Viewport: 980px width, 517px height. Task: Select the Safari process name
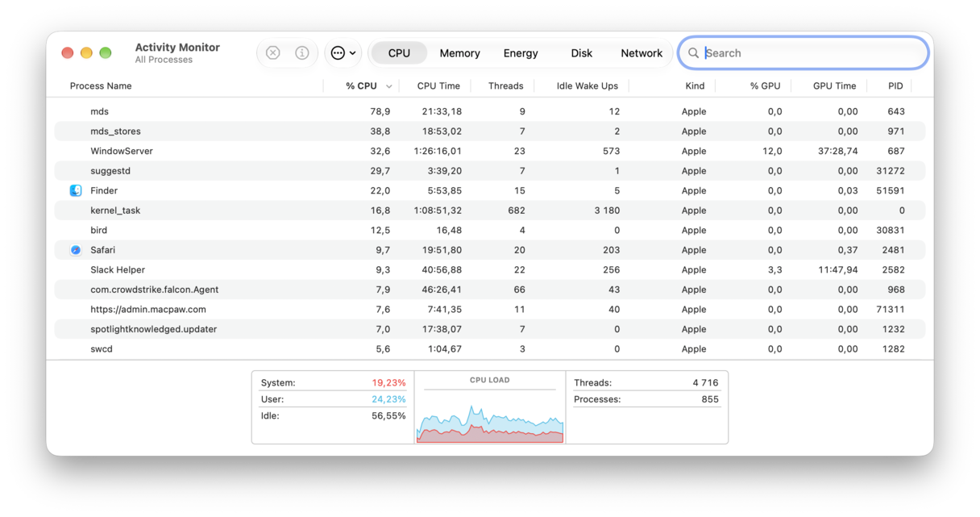point(102,250)
